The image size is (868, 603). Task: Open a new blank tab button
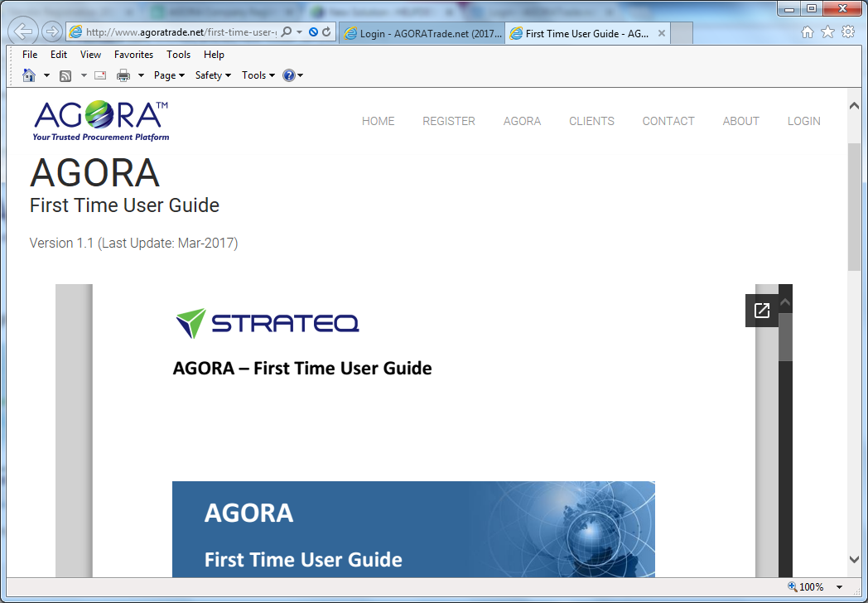[682, 34]
